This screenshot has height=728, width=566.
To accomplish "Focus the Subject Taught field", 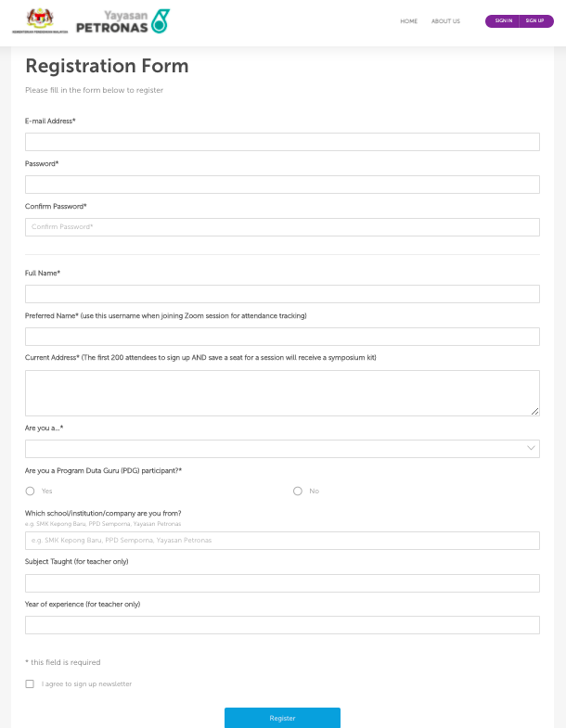I will tap(282, 583).
